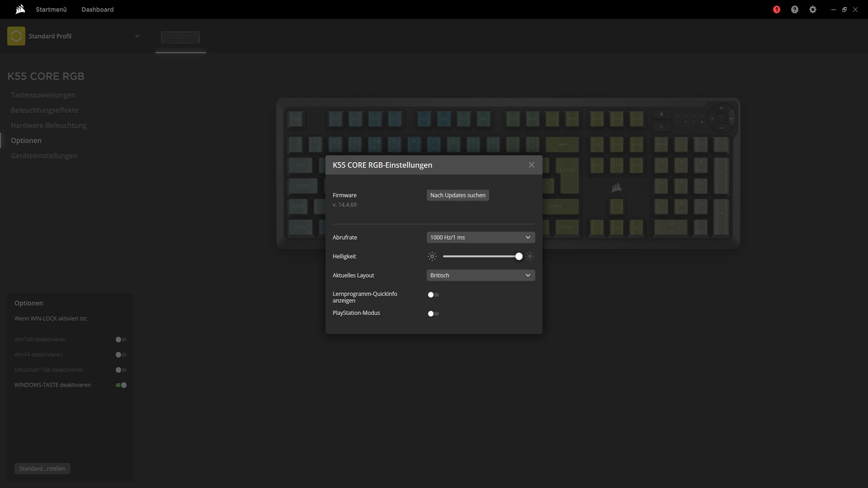Screen dimensions: 868x488
Task: Open the Dashboard menu item
Action: 97,9
